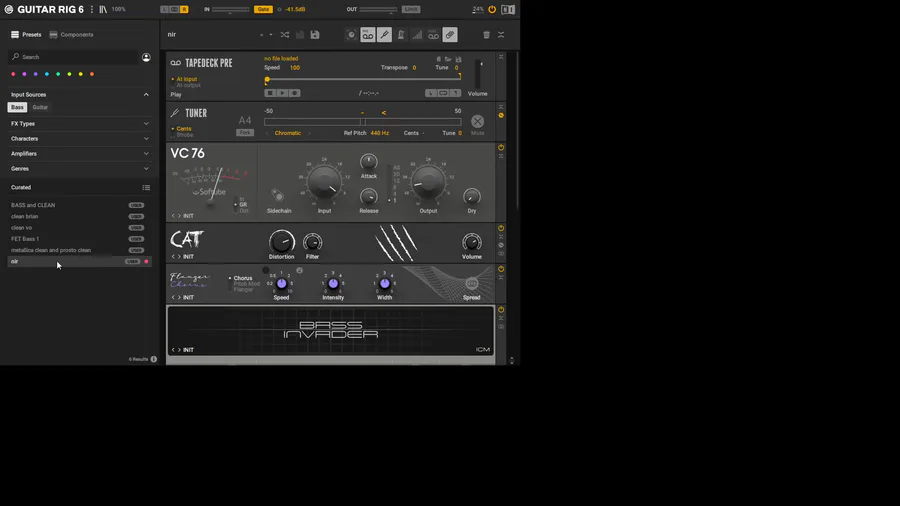
Task: Toggle Tapedeck Post tool in header toolbar
Action: click(x=433, y=35)
